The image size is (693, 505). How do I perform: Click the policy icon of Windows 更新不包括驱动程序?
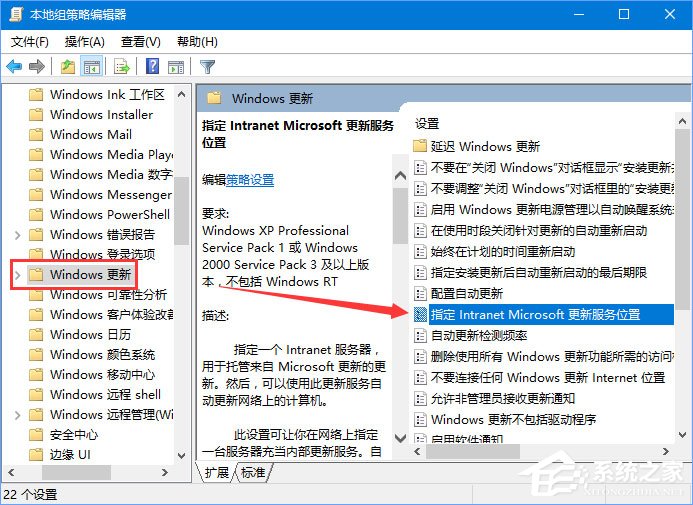point(420,419)
